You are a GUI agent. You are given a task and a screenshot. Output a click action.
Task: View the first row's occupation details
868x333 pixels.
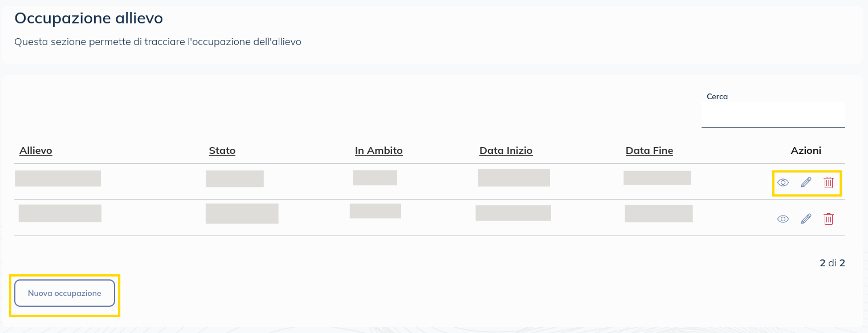point(783,183)
